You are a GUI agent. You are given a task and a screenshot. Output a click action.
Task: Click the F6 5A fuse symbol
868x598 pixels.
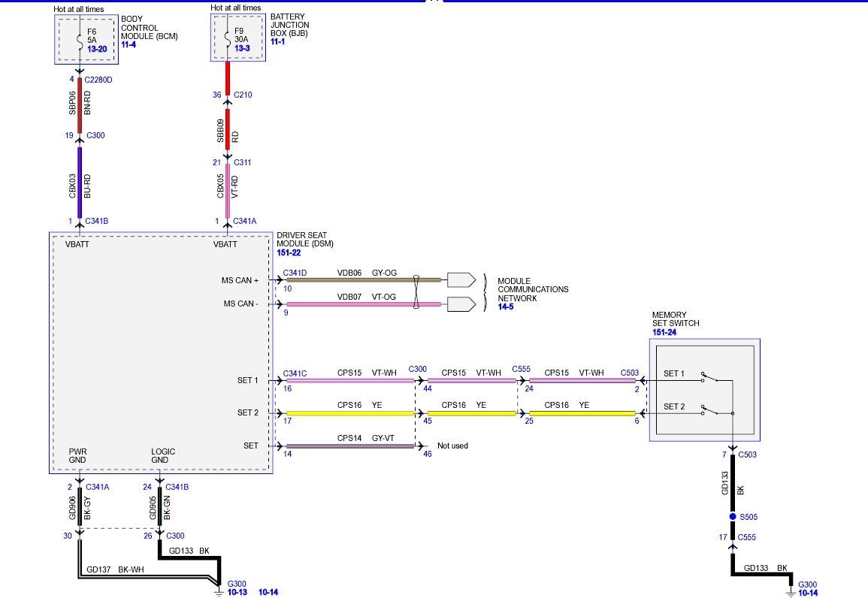tap(79, 39)
